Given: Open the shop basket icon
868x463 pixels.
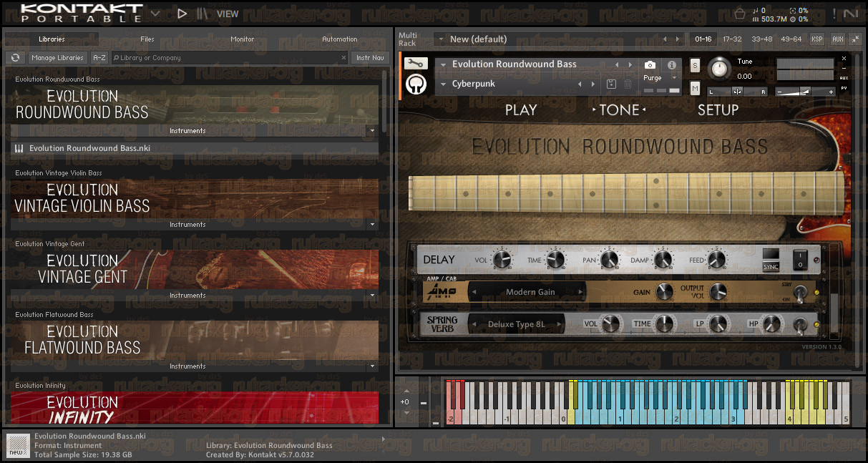Looking at the screenshot, I should (740, 14).
